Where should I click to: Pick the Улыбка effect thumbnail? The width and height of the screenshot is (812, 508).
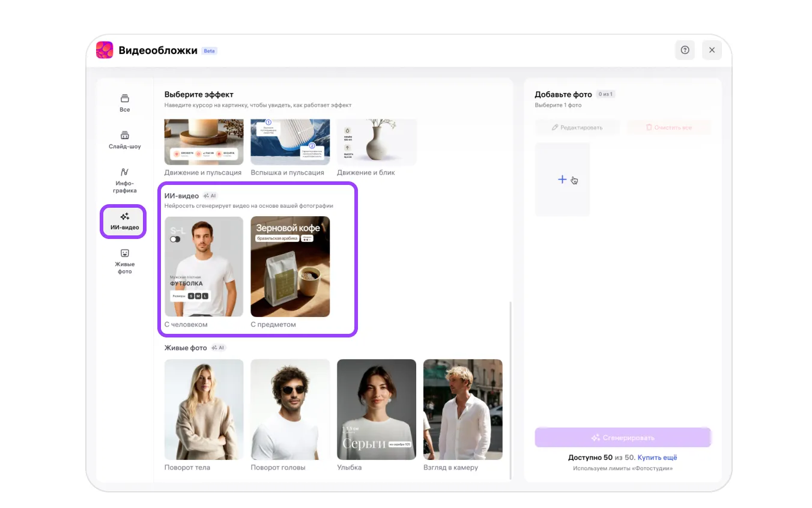pos(377,410)
